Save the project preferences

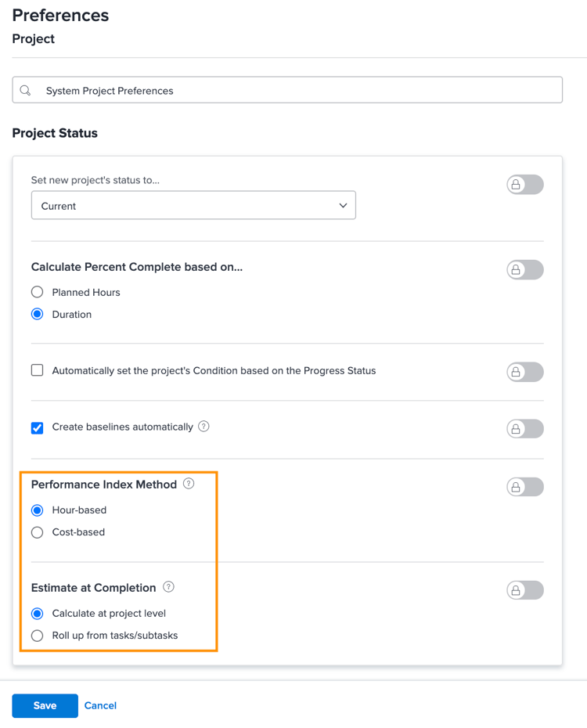pyautogui.click(x=45, y=705)
